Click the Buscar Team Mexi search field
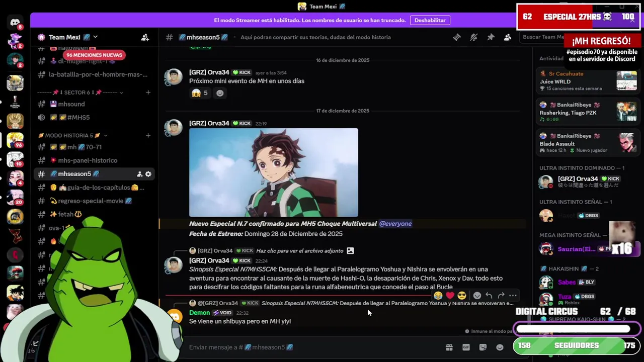This screenshot has height=362, width=644. (542, 37)
